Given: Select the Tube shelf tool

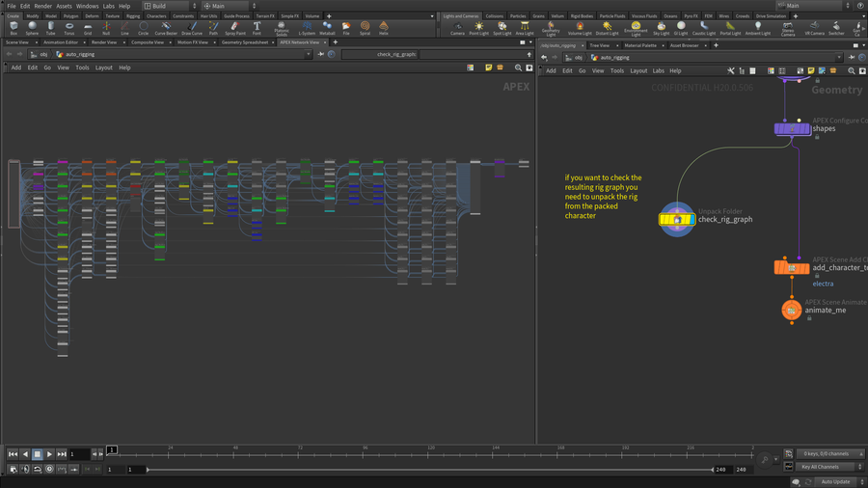Looking at the screenshot, I should pos(50,28).
